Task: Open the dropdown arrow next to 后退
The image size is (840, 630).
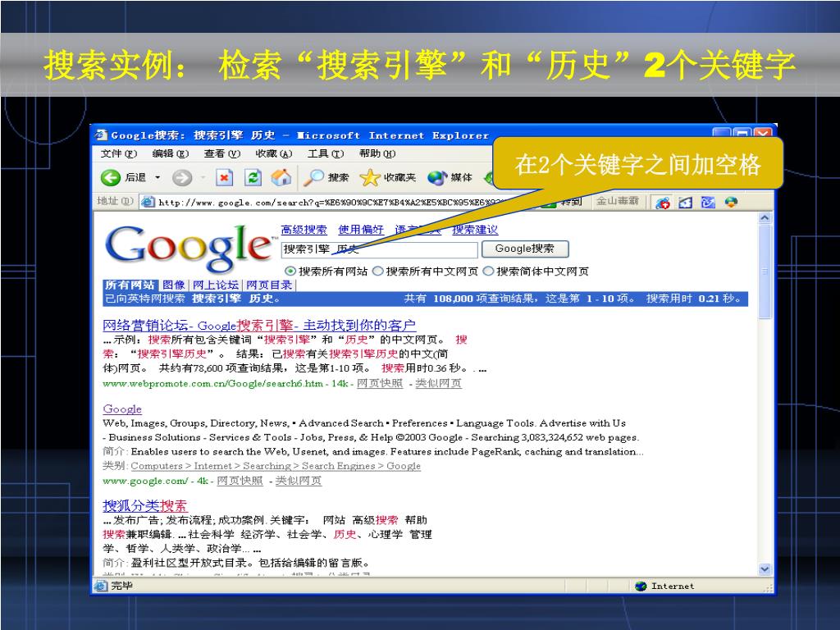Action: pyautogui.click(x=157, y=177)
